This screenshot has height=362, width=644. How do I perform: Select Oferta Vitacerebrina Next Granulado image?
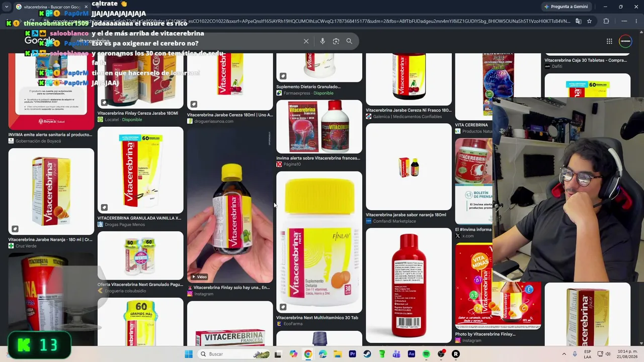[x=140, y=255]
